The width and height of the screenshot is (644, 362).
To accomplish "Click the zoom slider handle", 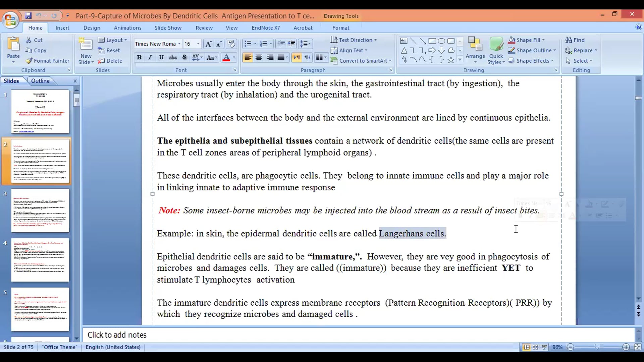I will (x=597, y=347).
